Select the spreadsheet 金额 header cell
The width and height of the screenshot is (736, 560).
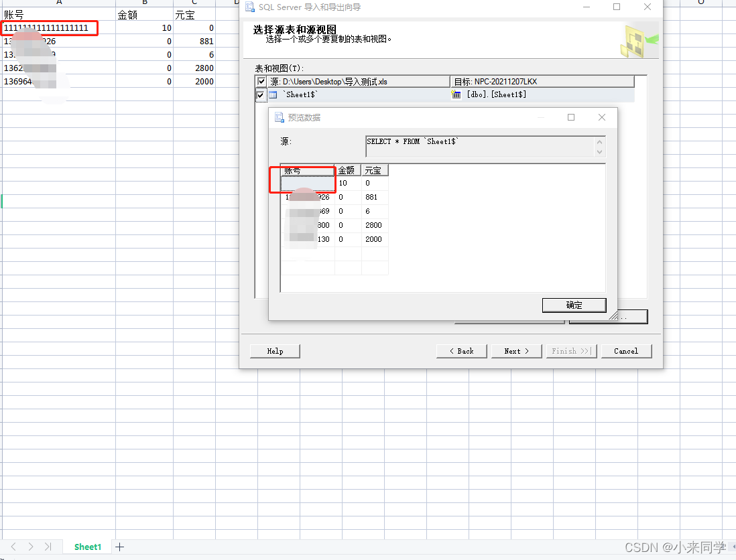(x=145, y=15)
